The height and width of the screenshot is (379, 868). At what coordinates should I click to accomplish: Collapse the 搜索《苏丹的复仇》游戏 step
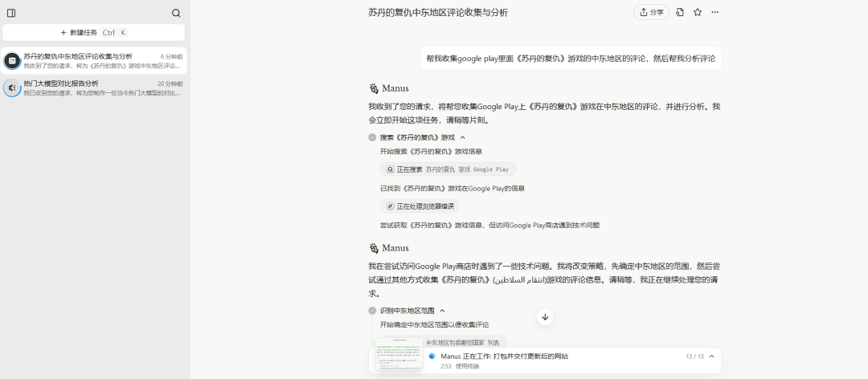[463, 138]
